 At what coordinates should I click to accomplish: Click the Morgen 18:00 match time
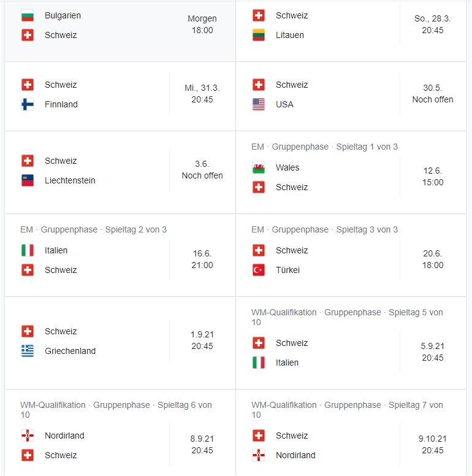point(202,25)
